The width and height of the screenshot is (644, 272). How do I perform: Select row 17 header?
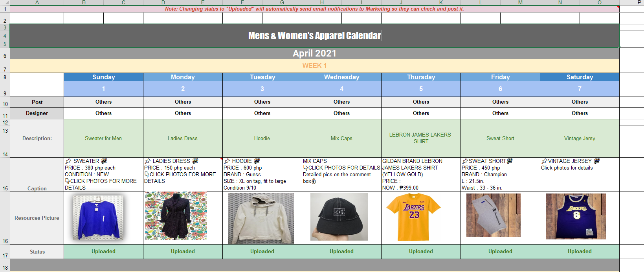(5, 252)
